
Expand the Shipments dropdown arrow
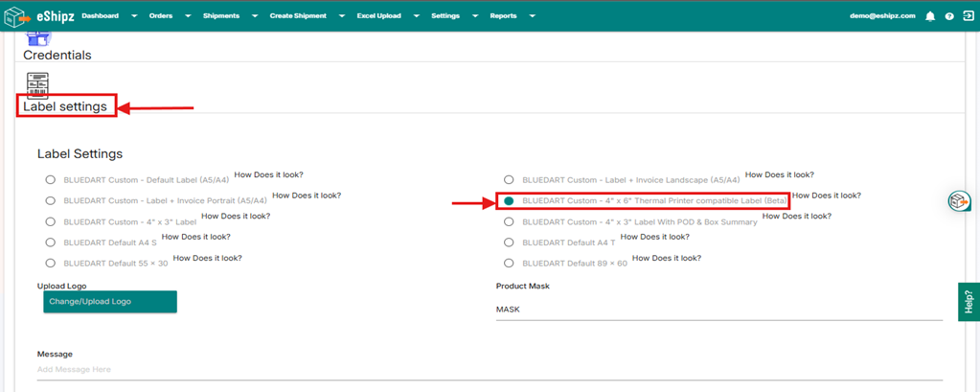pos(255,16)
